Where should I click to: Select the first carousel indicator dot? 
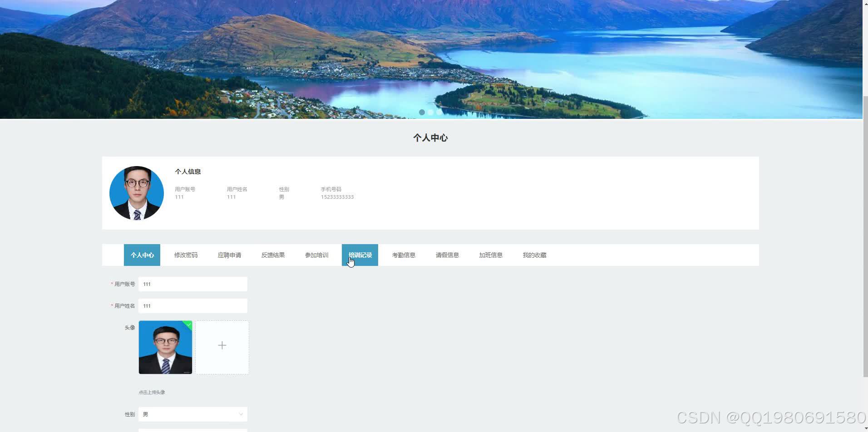422,112
